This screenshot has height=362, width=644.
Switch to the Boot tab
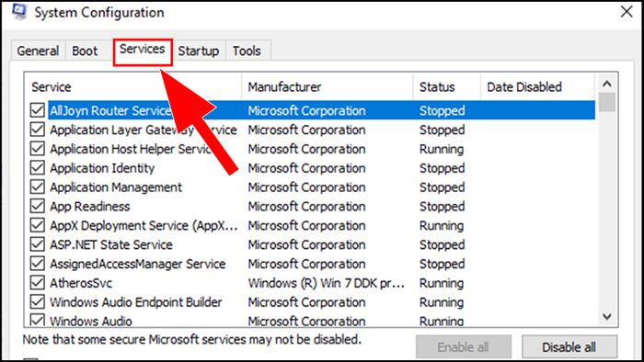point(85,51)
